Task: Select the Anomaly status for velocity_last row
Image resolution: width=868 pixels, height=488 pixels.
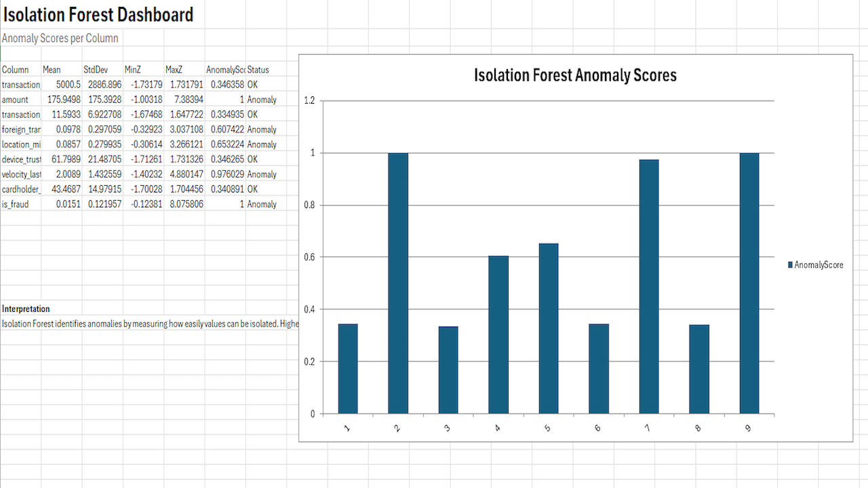Action: click(262, 174)
